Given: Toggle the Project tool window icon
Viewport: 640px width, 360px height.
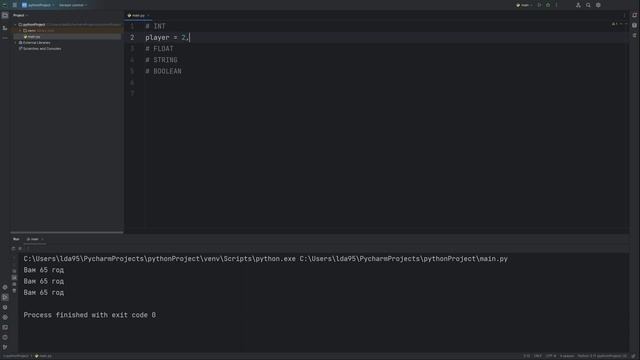Looking at the screenshot, I should tap(5, 16).
